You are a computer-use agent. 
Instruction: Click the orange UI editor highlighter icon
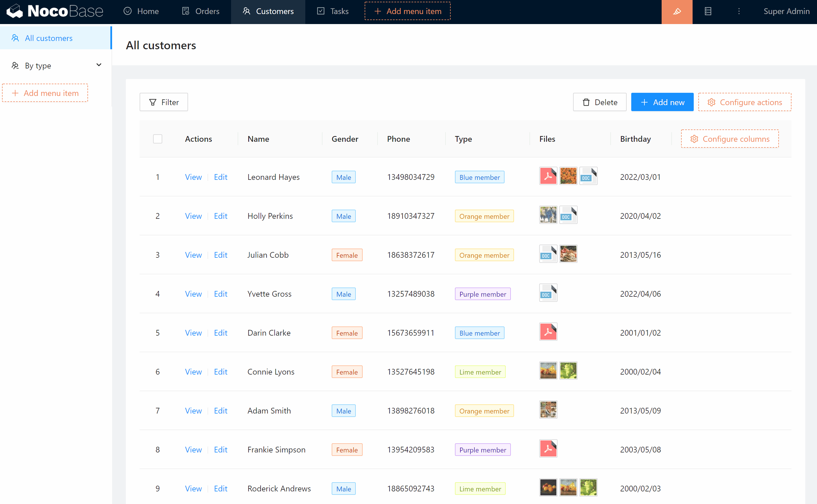point(677,12)
